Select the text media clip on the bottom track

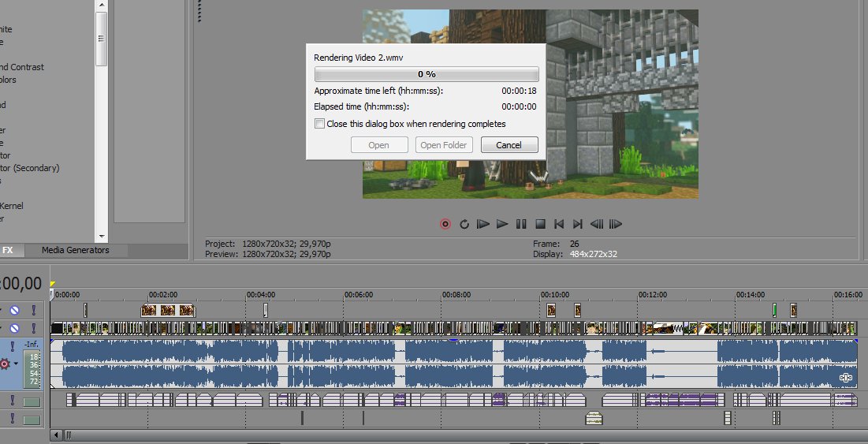(594, 419)
